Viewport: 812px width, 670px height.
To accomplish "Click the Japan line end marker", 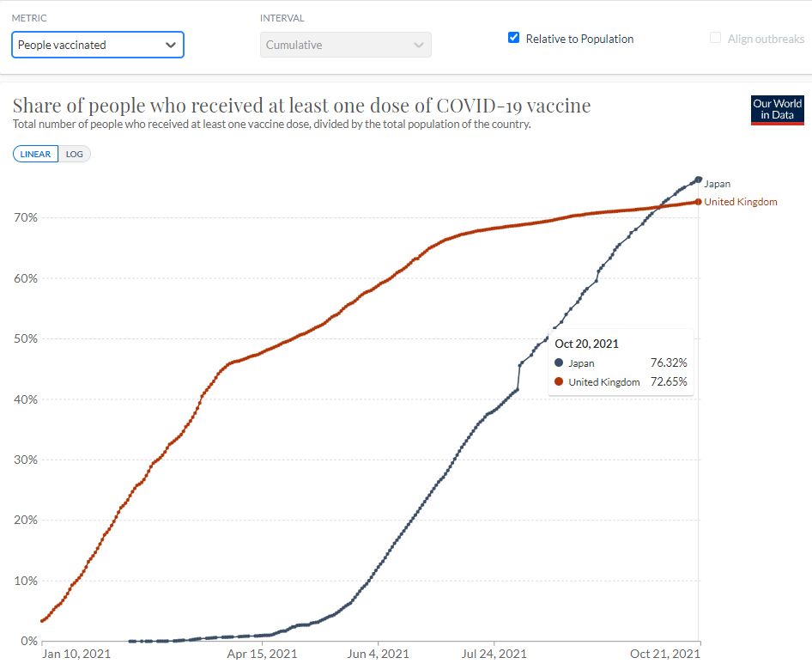I will click(698, 180).
